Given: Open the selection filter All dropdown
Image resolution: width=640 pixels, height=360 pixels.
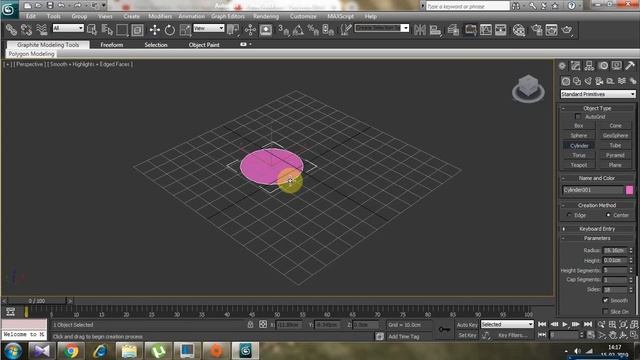Looking at the screenshot, I should click(x=68, y=28).
